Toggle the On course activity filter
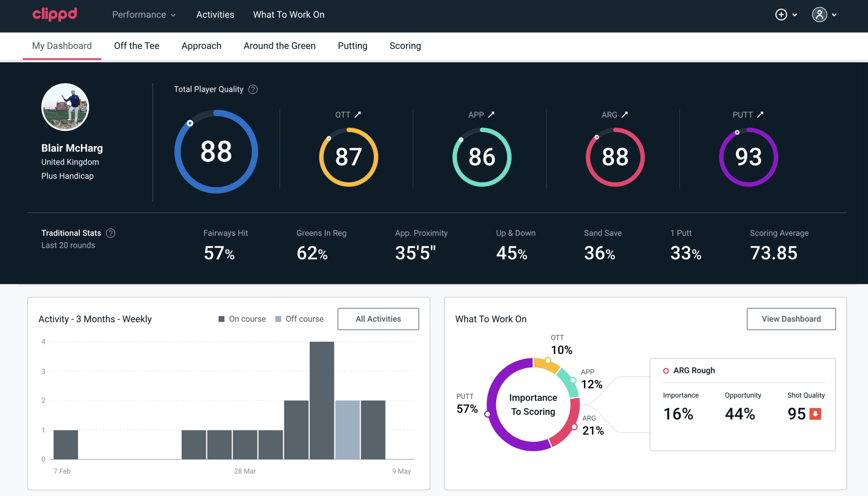The height and width of the screenshot is (496, 868). 241,318
